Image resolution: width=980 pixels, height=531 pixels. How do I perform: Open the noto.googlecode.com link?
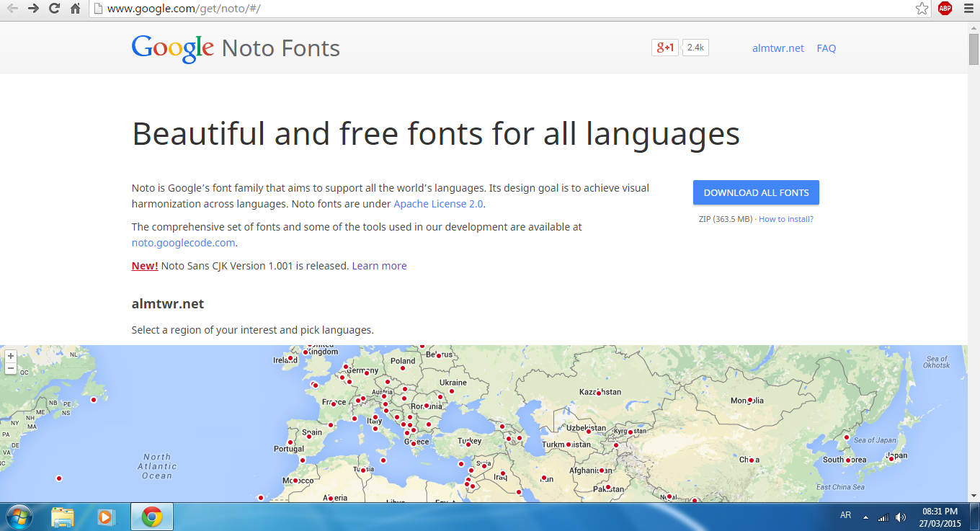(x=183, y=243)
